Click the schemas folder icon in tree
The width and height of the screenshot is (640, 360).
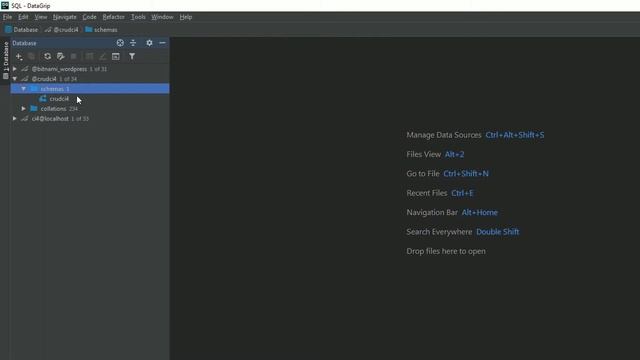(34, 89)
